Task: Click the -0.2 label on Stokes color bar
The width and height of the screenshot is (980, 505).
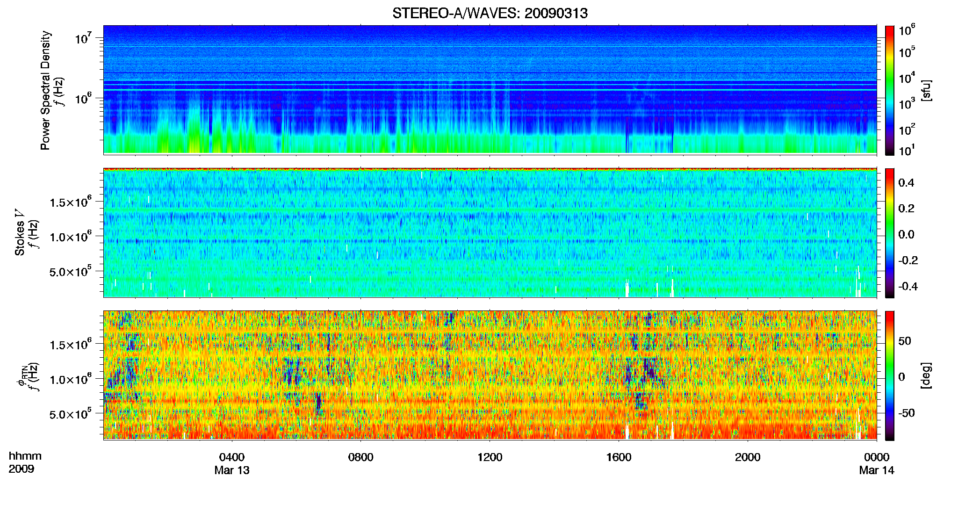Action: pos(908,260)
